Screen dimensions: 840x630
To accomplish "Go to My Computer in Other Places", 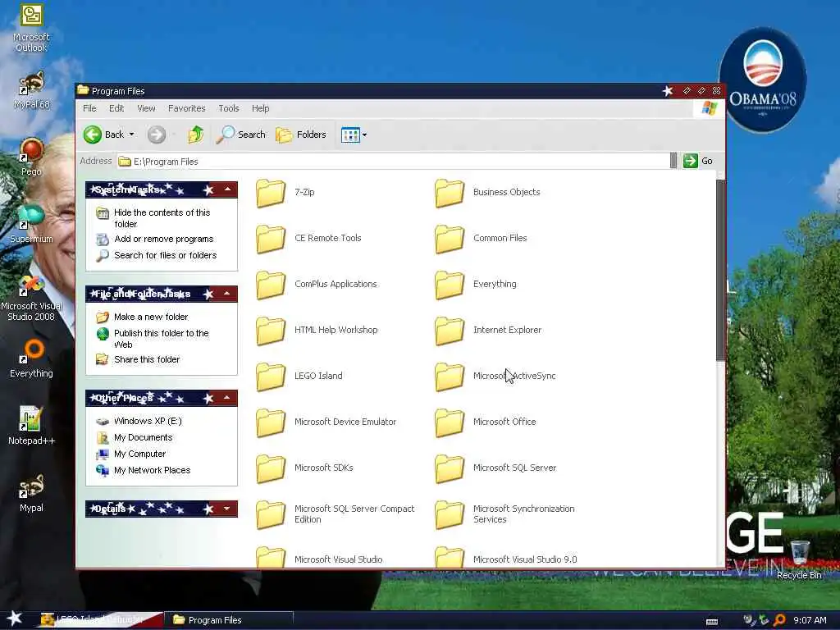I will (x=139, y=454).
